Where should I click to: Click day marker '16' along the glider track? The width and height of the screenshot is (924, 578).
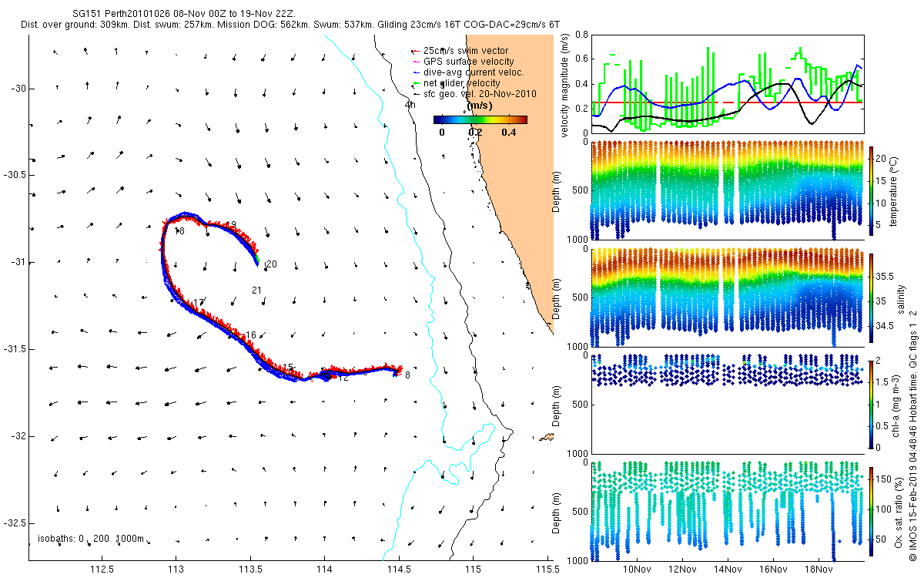(x=250, y=335)
